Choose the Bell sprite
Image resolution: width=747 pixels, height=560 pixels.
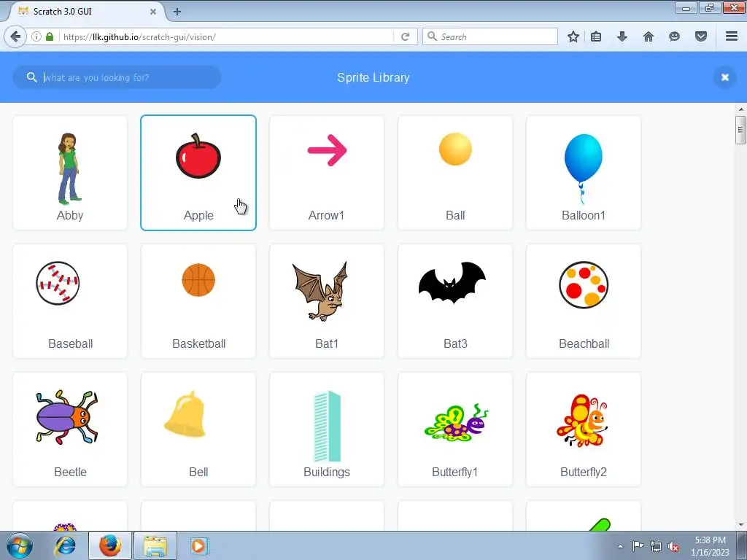198,429
